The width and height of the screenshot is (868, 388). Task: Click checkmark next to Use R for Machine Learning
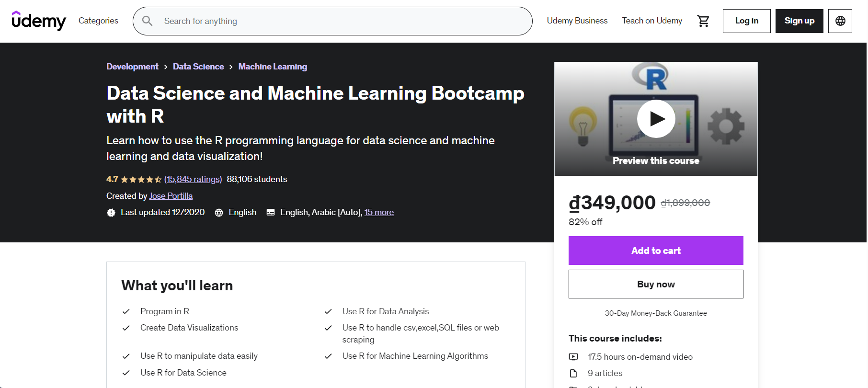pos(328,356)
